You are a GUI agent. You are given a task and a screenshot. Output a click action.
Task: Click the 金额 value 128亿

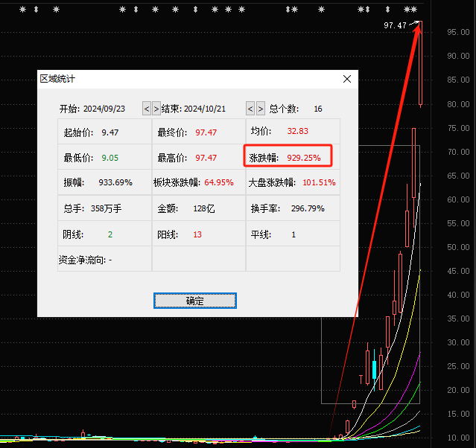203,208
